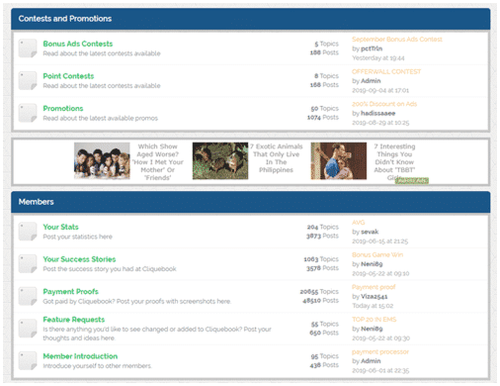Click the forum icon beside Bonus Ads Contests

pyautogui.click(x=27, y=48)
